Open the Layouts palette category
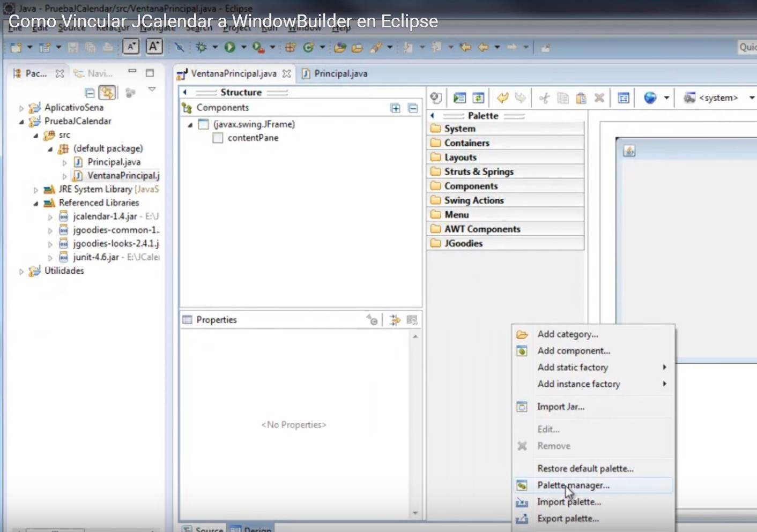The height and width of the screenshot is (532, 757). [x=506, y=158]
